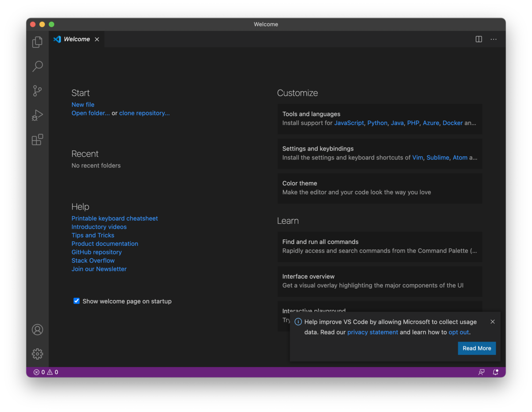532x412 pixels.
Task: Click the opt out link
Action: click(459, 332)
